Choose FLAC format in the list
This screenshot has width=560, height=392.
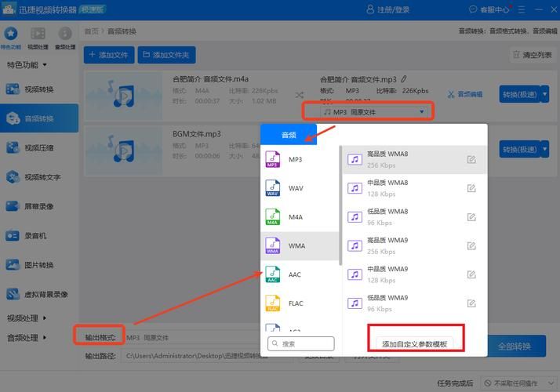[300, 303]
